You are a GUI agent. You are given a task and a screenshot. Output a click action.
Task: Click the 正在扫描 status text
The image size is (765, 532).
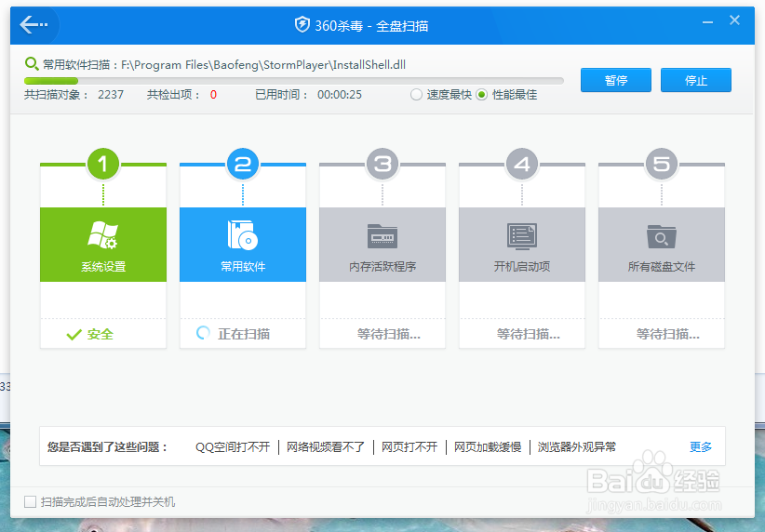click(x=244, y=334)
